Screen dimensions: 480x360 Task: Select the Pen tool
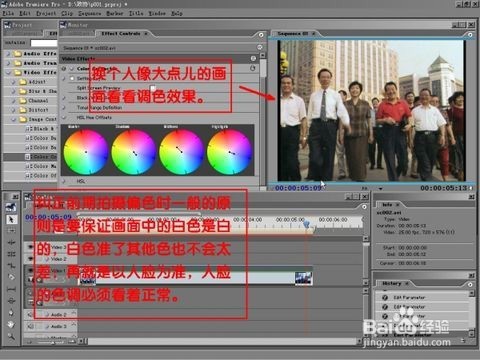pos(11,313)
